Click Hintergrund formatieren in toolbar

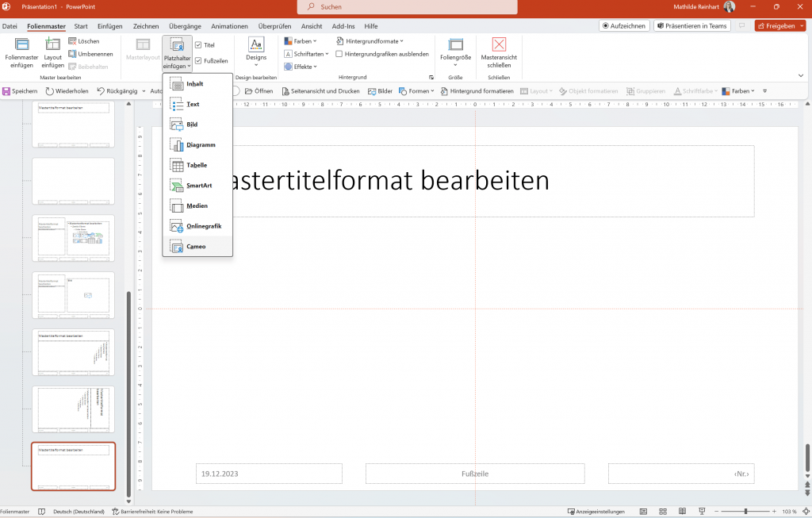[477, 91]
